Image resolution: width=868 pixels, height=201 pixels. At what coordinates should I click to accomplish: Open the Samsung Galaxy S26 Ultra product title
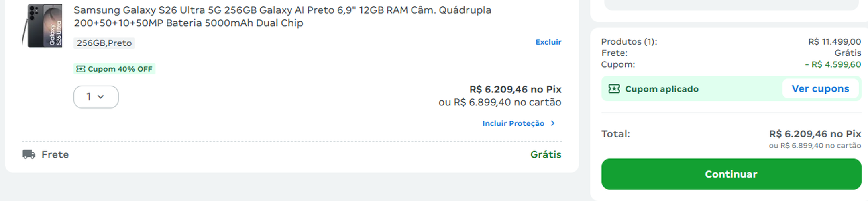pos(282,16)
